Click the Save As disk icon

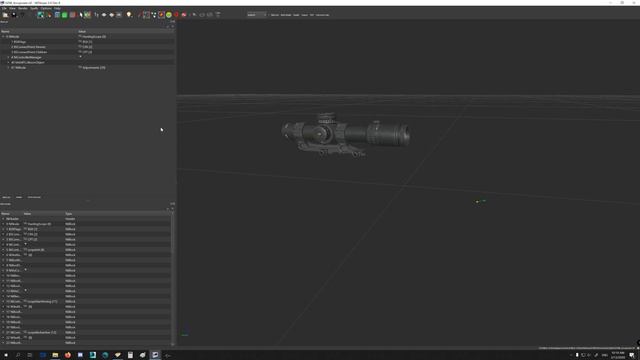point(14,15)
